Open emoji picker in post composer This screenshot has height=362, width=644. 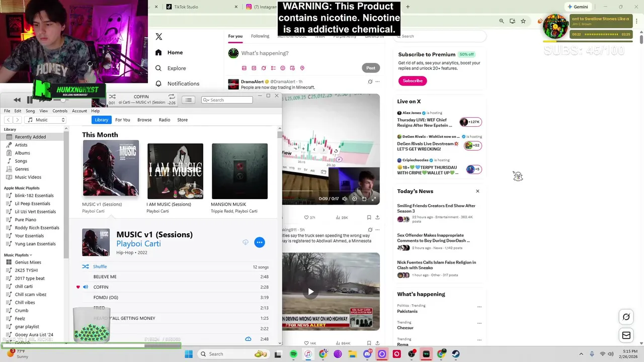tap(283, 68)
